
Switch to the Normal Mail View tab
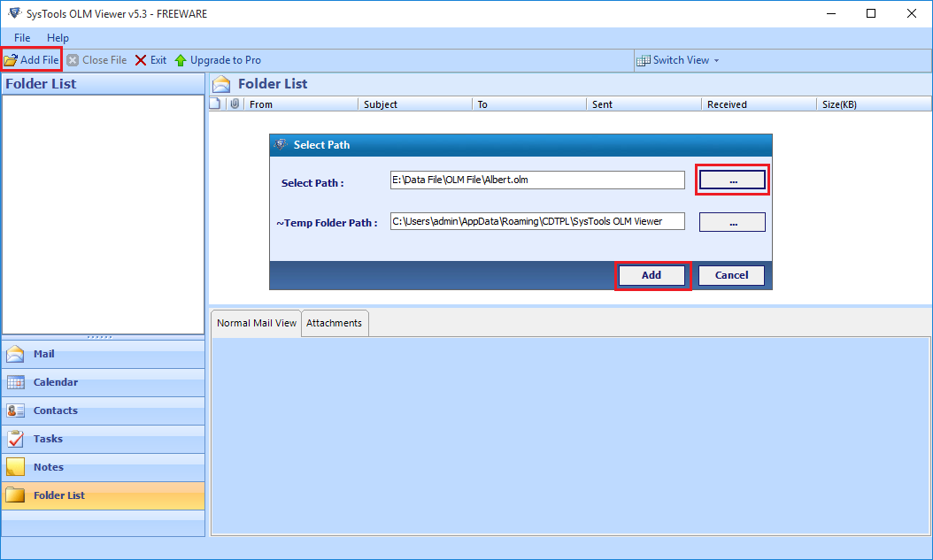[257, 323]
